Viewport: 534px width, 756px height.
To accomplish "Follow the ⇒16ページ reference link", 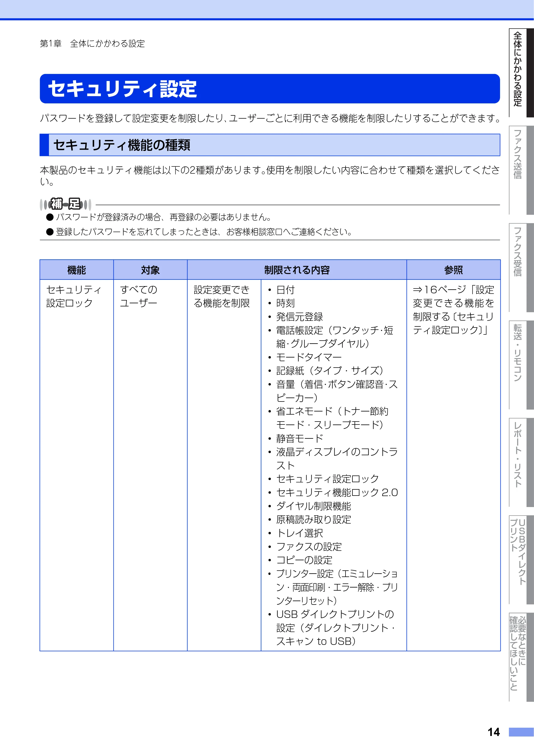I will [x=453, y=310].
